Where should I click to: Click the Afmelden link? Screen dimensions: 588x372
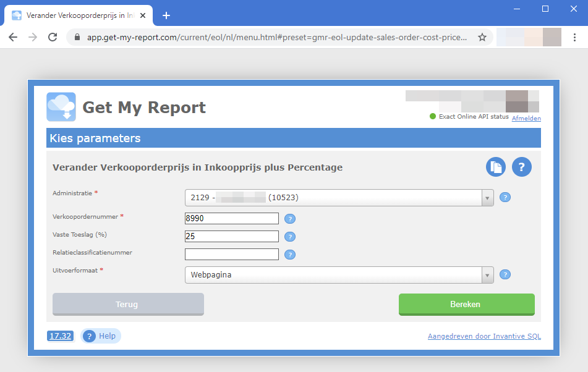(x=526, y=119)
